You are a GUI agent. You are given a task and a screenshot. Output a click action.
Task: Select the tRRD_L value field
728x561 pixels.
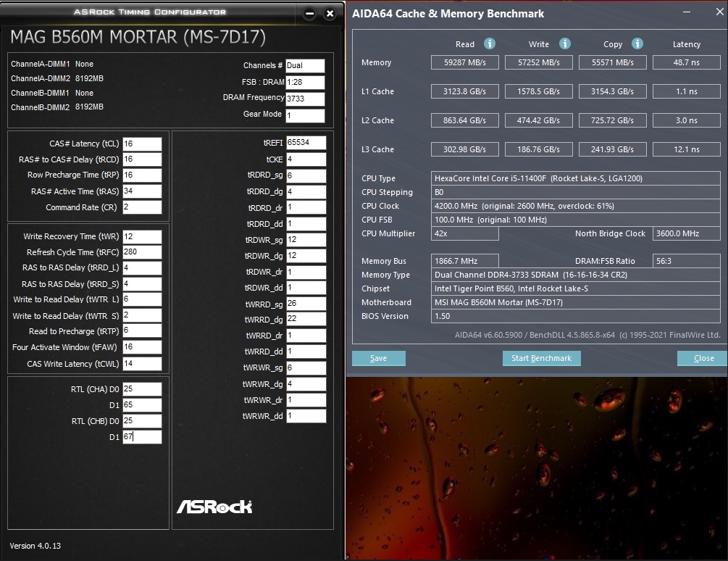[x=142, y=268]
